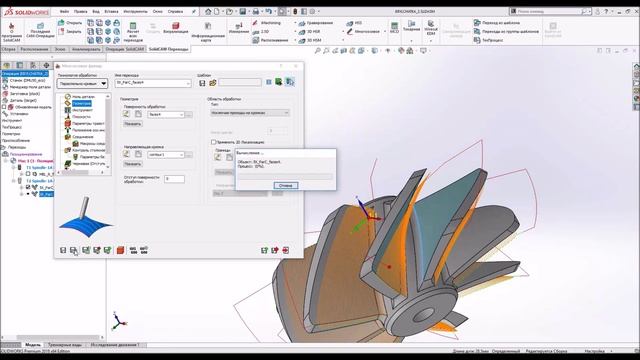Screen dimensions: 640x360
Task: Enable Применить 2D ограничение checkbox
Action: tap(213, 142)
